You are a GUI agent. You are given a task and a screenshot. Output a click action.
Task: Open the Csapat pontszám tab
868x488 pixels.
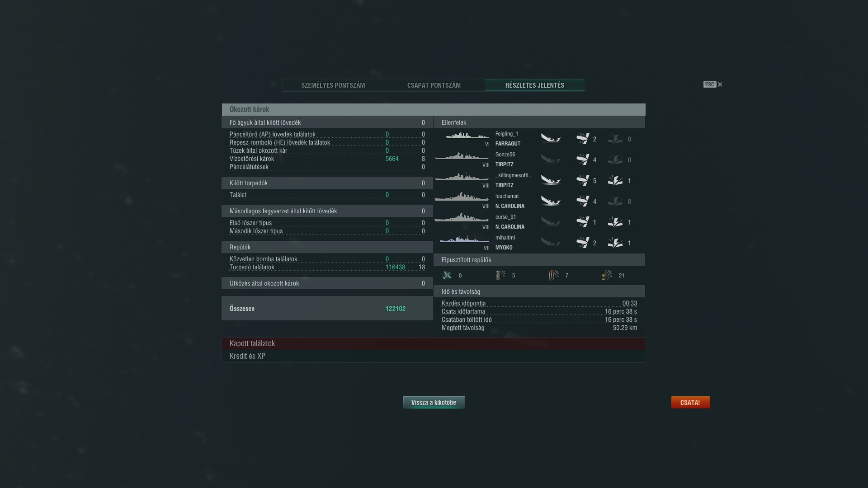434,85
